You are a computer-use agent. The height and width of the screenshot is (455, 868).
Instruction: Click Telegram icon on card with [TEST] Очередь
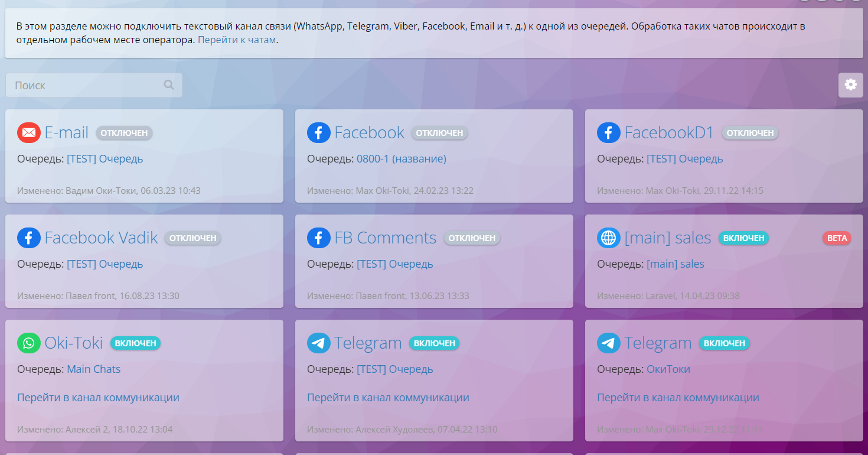(319, 343)
